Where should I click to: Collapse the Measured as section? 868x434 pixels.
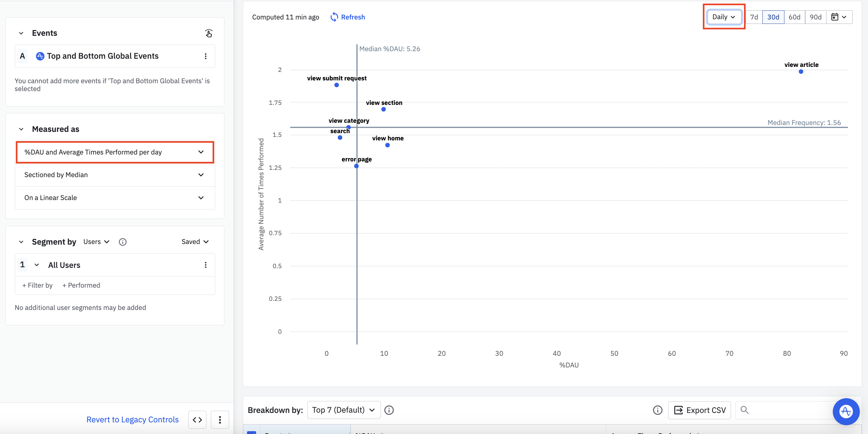click(21, 129)
